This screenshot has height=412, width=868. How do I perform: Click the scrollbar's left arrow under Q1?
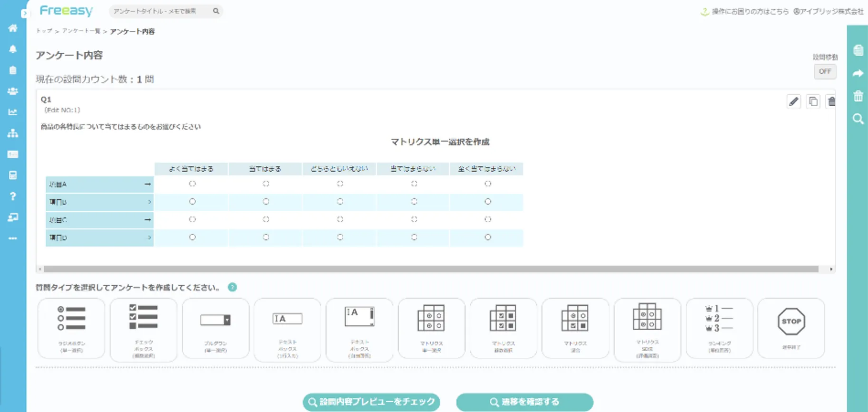pos(40,269)
